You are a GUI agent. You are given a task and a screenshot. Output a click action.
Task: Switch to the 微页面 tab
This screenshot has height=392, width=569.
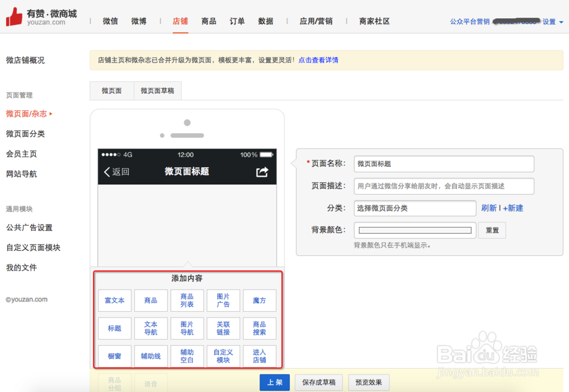[112, 90]
